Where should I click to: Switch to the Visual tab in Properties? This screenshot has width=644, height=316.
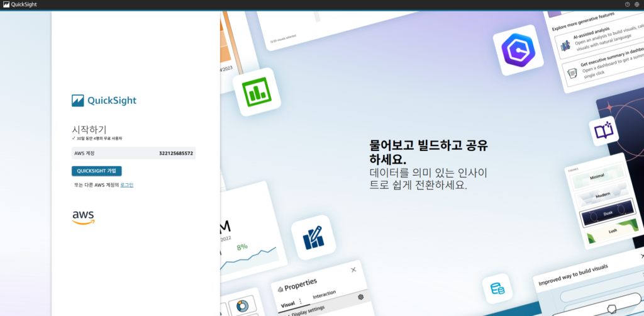point(287,304)
